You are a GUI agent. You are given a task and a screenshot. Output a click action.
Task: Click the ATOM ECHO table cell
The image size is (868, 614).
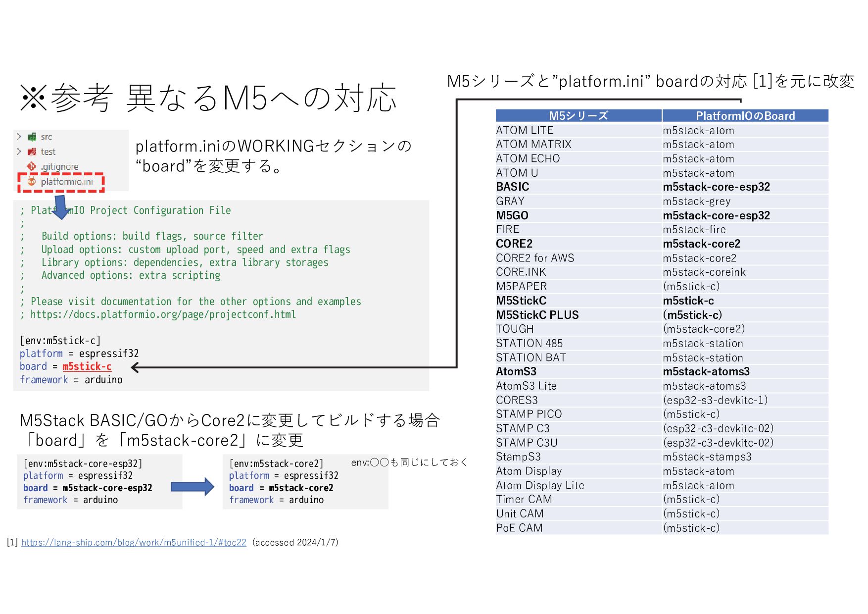(x=579, y=158)
